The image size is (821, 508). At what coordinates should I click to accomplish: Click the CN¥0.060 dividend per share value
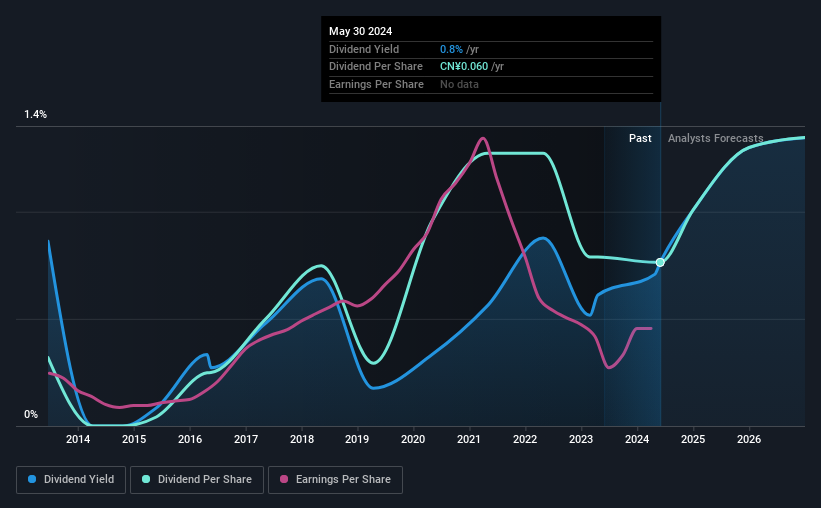click(x=464, y=67)
